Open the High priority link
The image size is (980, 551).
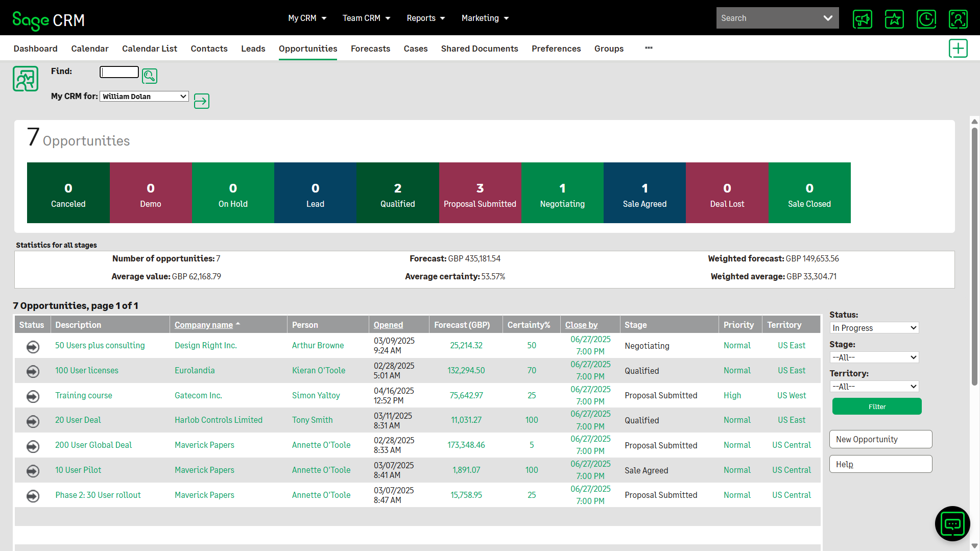click(x=732, y=396)
